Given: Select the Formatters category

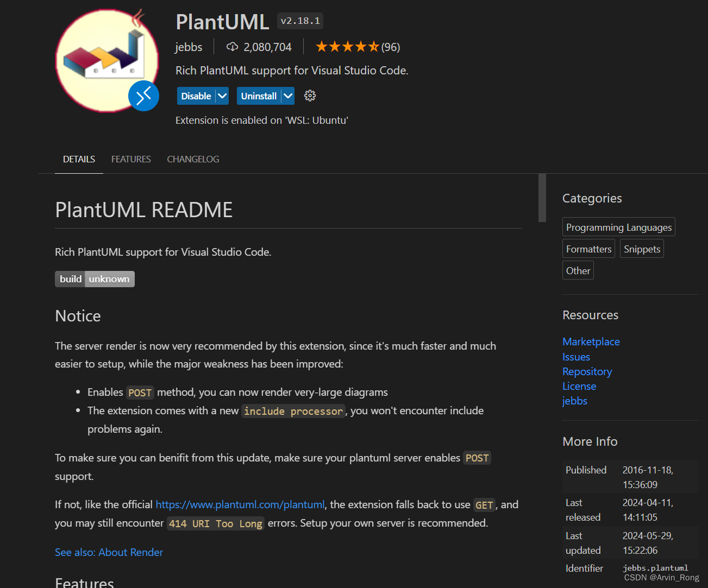Looking at the screenshot, I should coord(588,249).
